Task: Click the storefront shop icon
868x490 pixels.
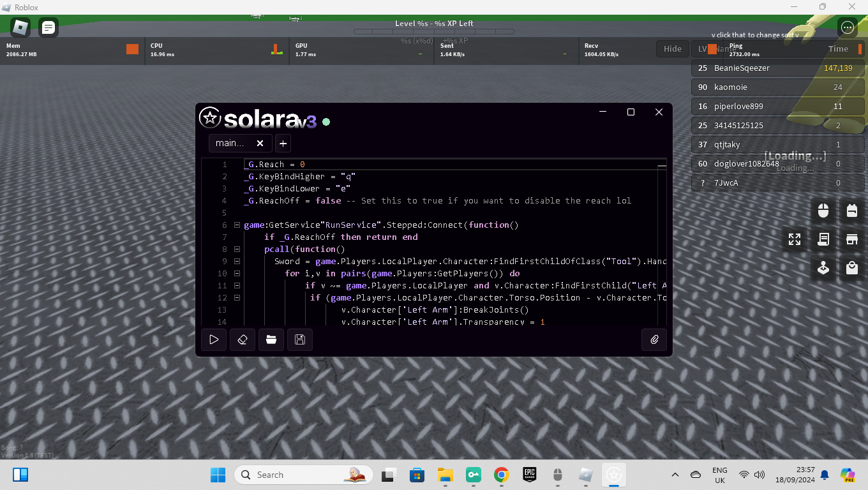Action: 851,239
